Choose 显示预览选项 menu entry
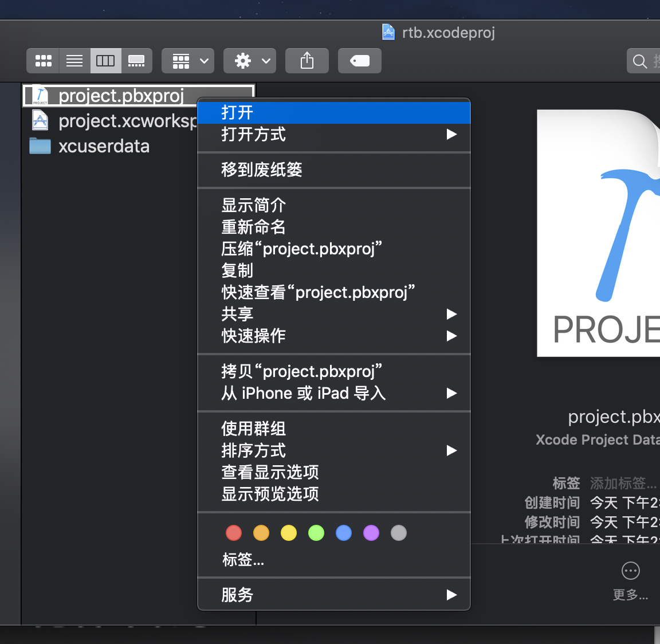 point(334,494)
